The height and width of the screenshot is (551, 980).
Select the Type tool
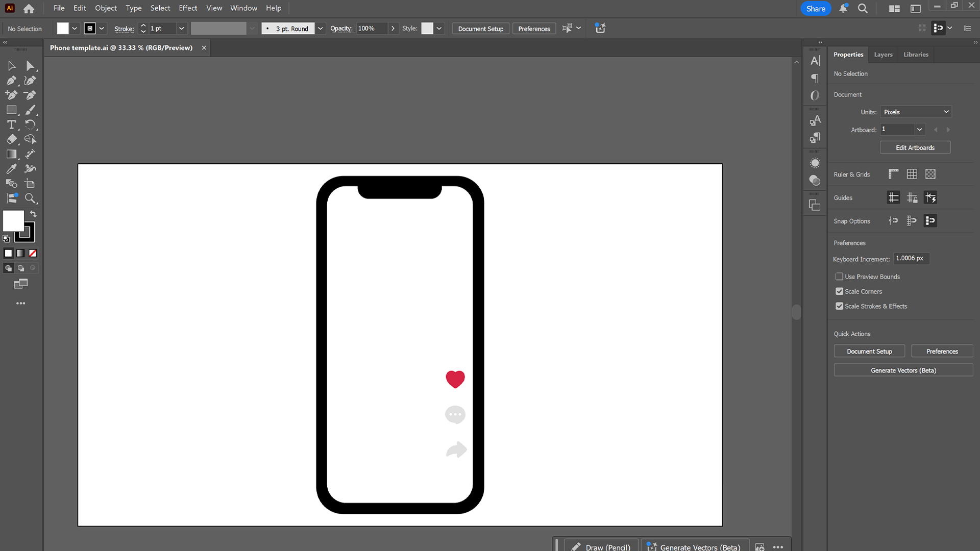[x=11, y=124]
